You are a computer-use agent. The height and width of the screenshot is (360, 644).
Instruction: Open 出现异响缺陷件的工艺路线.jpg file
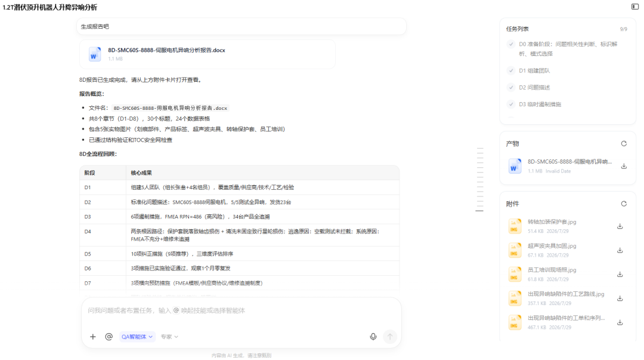(x=566, y=294)
